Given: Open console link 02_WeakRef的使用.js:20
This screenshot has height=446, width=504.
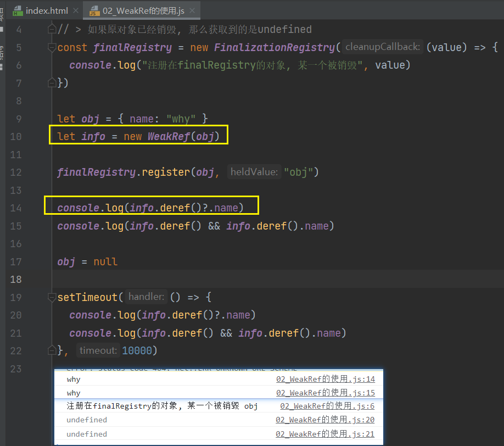Looking at the screenshot, I should point(325,420).
